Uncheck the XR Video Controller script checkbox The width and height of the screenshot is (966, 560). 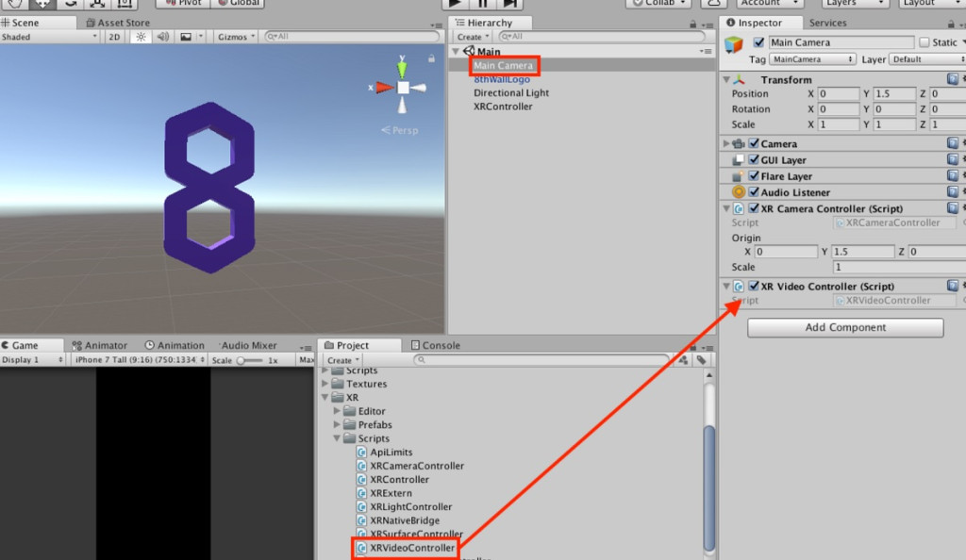click(x=754, y=287)
